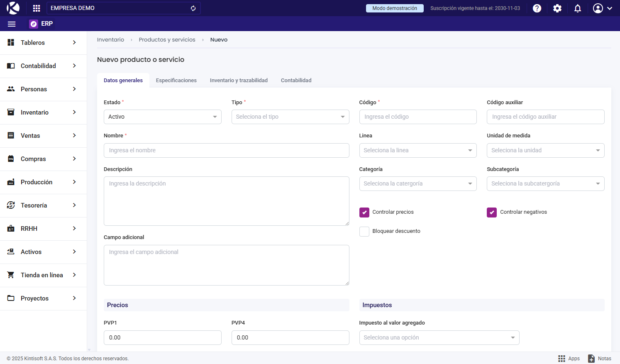This screenshot has width=620, height=364.
Task: Click the company refresh sync icon
Action: (193, 8)
